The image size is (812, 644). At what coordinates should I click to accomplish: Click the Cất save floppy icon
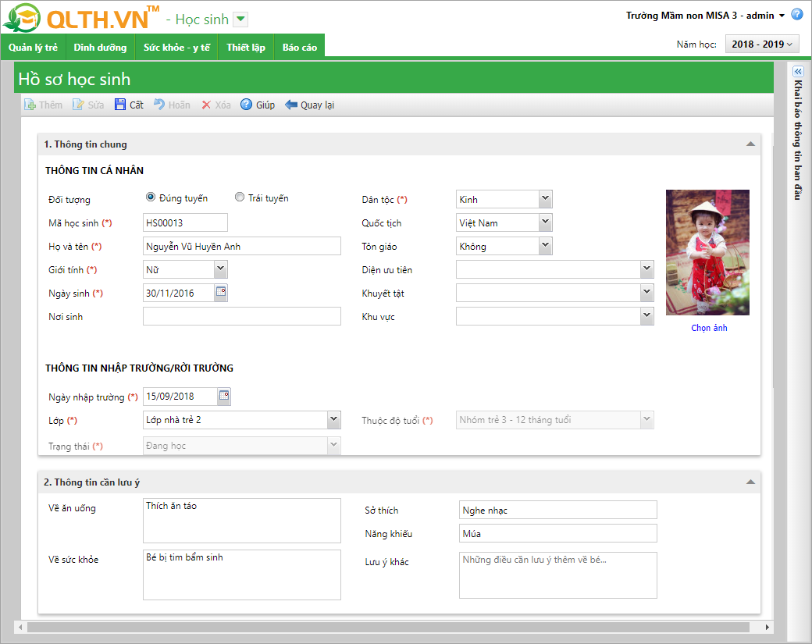[x=120, y=105]
